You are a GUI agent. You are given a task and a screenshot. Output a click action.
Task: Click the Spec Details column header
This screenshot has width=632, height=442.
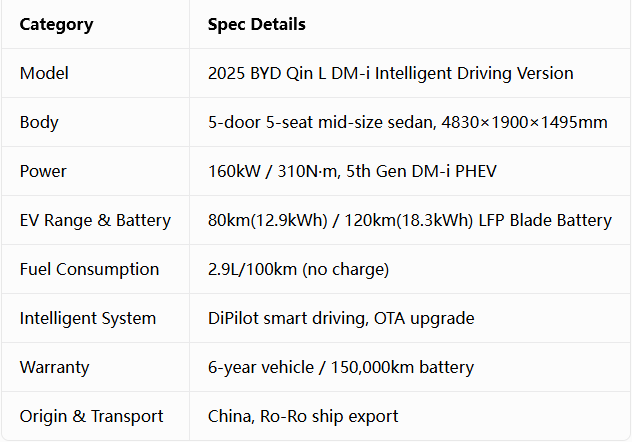click(x=257, y=24)
